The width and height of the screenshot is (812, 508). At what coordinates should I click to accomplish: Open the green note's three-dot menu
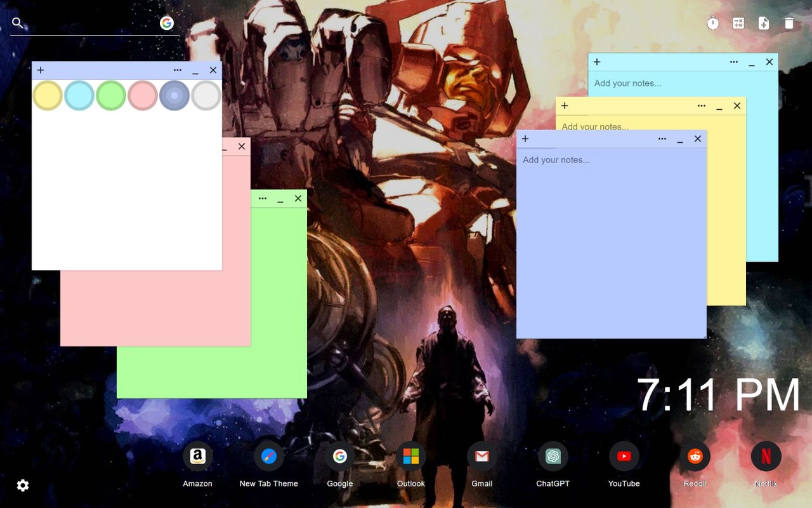click(263, 199)
